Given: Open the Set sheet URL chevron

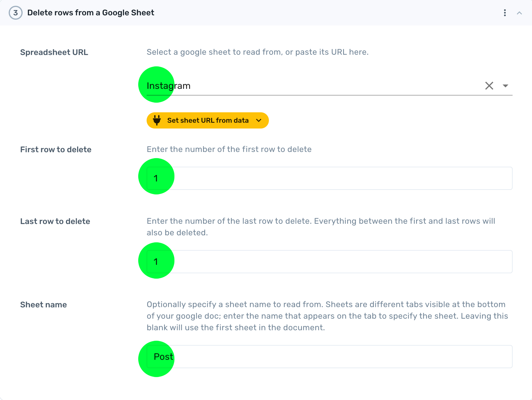Looking at the screenshot, I should pos(259,120).
